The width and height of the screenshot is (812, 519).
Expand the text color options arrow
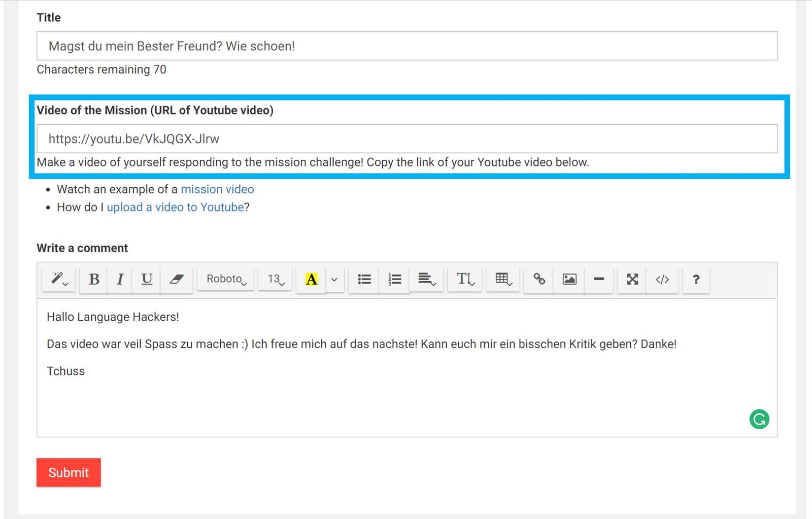click(x=334, y=279)
